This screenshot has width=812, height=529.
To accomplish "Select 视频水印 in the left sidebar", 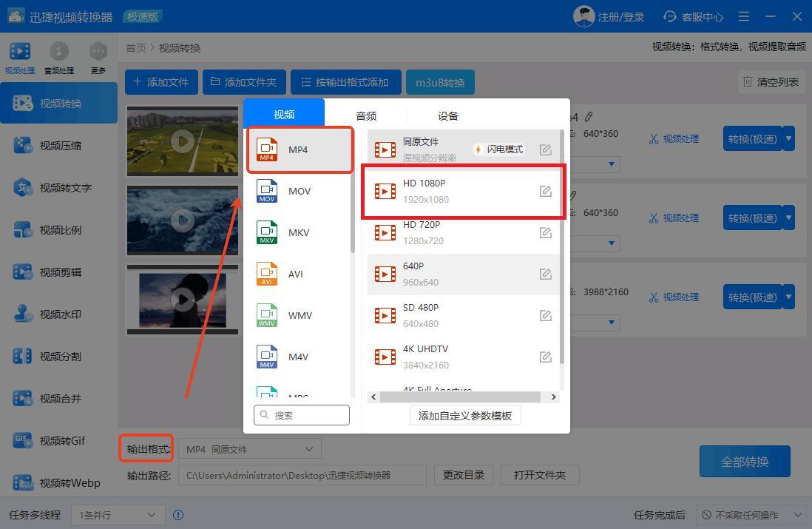I will (59, 314).
